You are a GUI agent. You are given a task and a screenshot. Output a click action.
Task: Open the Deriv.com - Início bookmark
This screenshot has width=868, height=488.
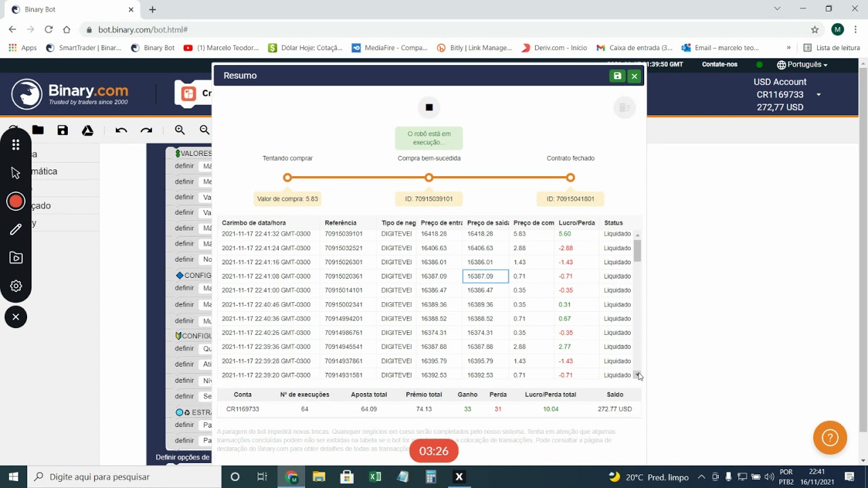click(x=554, y=48)
